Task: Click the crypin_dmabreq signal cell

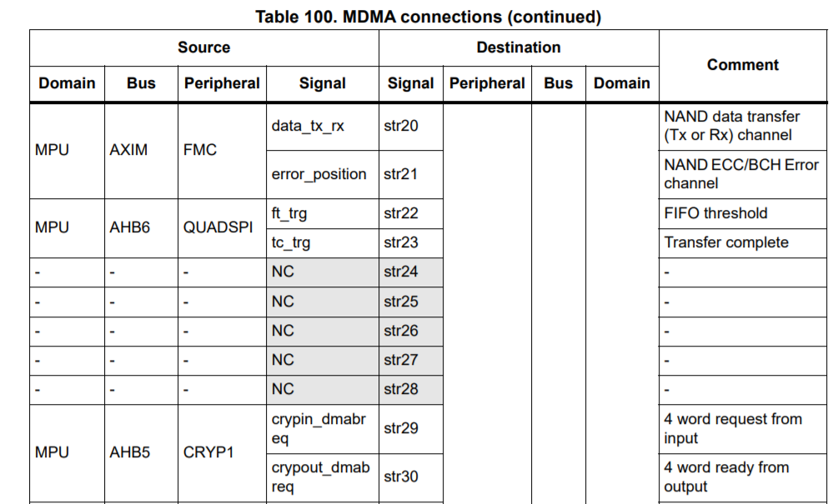Action: pos(323,429)
